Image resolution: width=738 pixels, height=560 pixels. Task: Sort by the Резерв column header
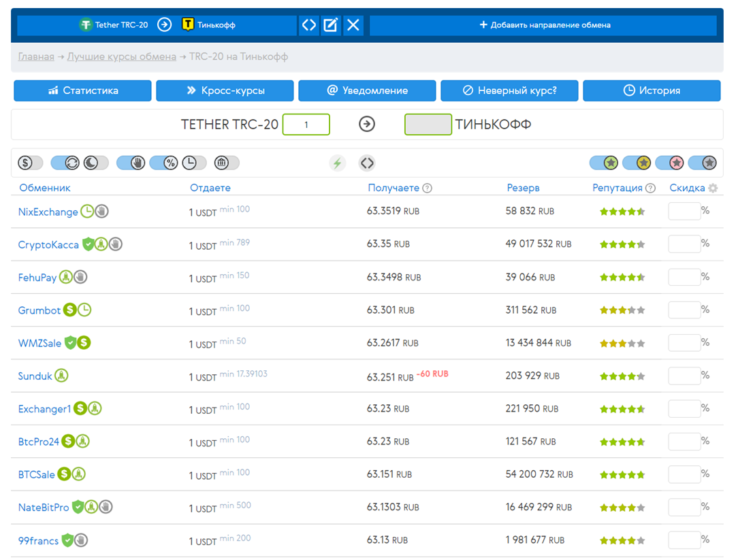coord(523,188)
